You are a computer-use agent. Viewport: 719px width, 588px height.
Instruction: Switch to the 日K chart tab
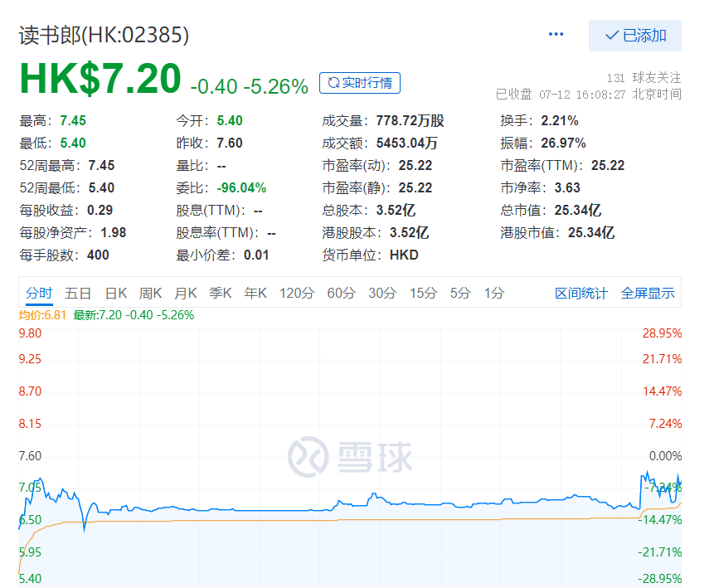coord(116,293)
